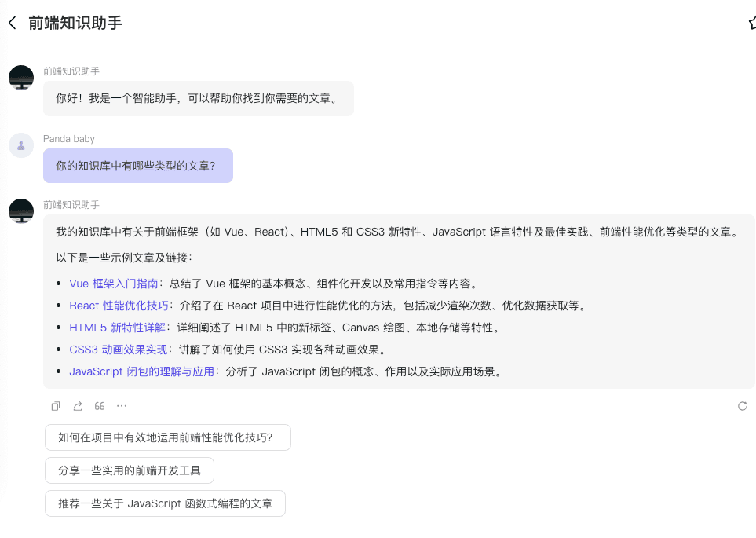The width and height of the screenshot is (756, 538).
Task: Open the CSS3 动画效果实现 link
Action: [x=119, y=350]
